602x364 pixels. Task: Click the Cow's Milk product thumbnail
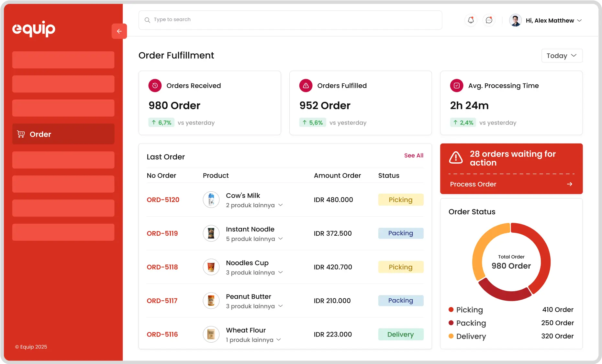211,200
